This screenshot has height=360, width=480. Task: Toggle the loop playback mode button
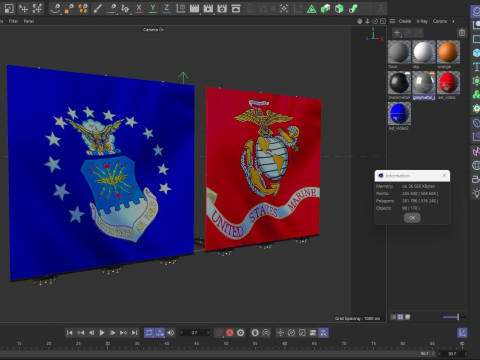point(149,333)
